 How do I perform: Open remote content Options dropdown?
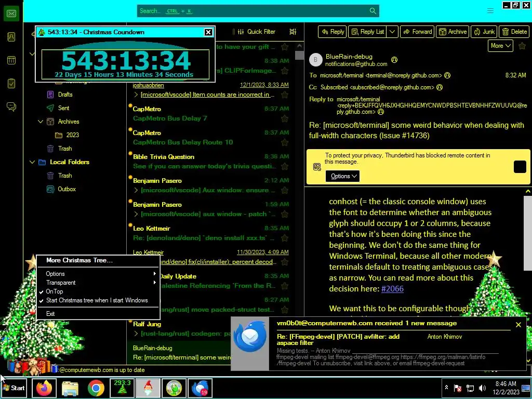(x=343, y=176)
